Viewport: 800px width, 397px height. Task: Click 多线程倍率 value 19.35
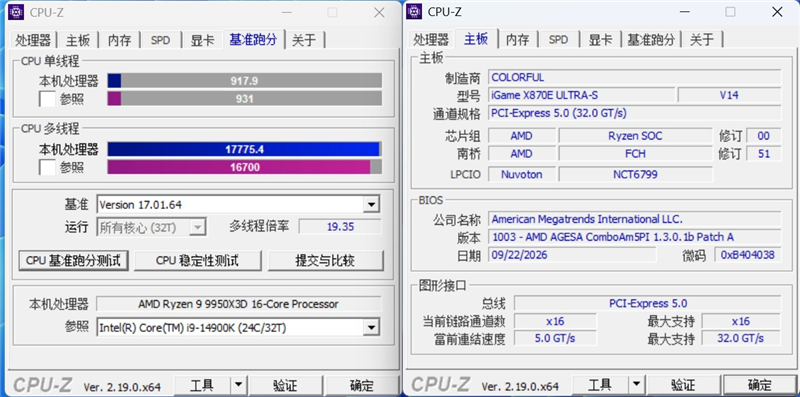(x=340, y=227)
